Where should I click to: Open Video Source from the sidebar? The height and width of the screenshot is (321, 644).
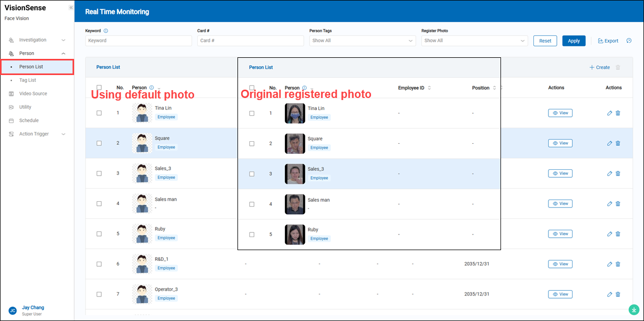33,94
